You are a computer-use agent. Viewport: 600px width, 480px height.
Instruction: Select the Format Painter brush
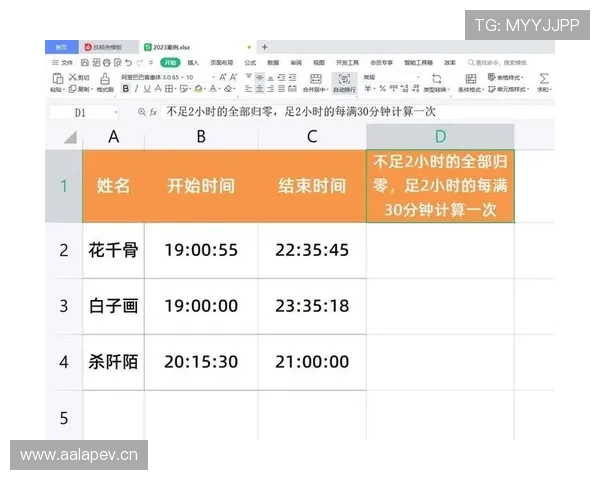[x=105, y=79]
